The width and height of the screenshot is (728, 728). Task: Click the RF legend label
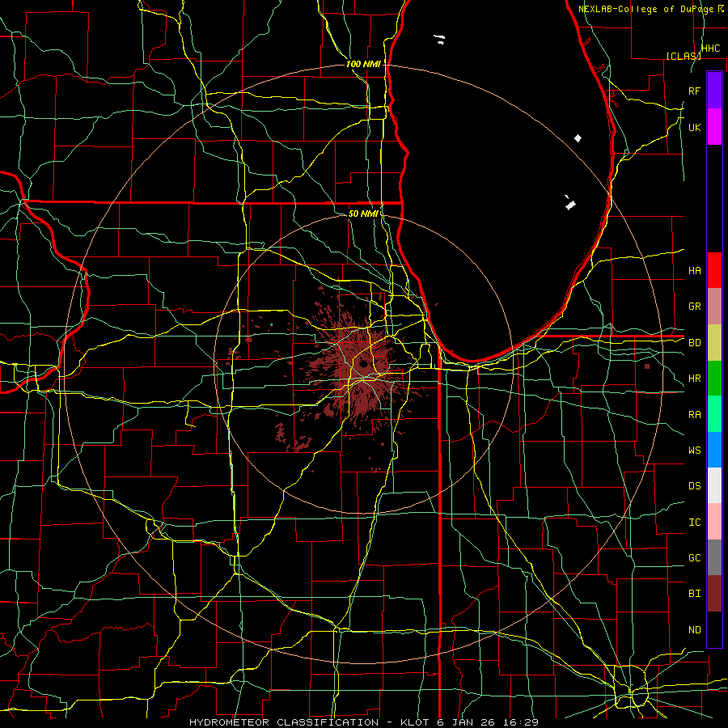tap(695, 91)
